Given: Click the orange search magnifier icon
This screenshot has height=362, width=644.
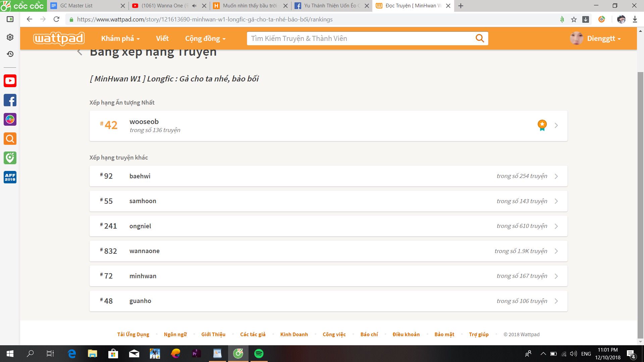Looking at the screenshot, I should [x=480, y=38].
